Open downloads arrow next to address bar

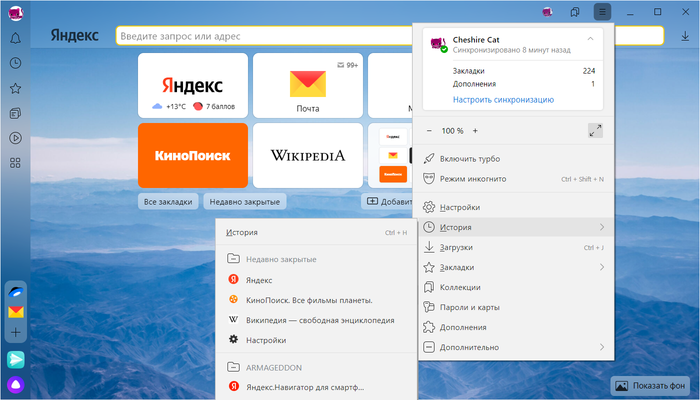click(x=685, y=36)
